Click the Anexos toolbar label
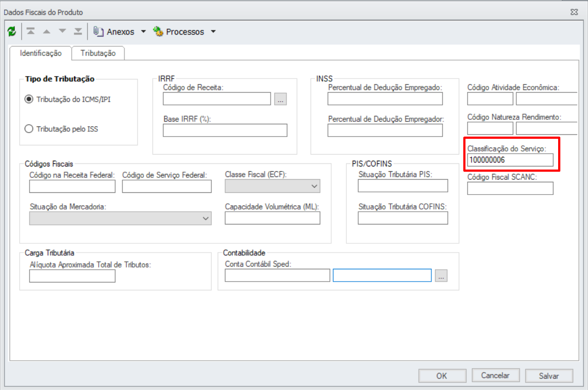The width and height of the screenshot is (588, 390). pos(120,32)
